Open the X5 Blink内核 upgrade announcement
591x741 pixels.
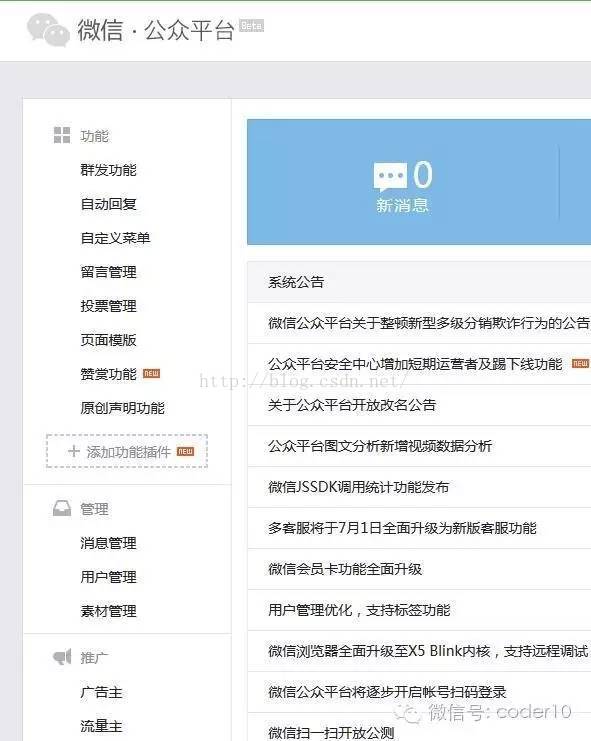tap(428, 651)
